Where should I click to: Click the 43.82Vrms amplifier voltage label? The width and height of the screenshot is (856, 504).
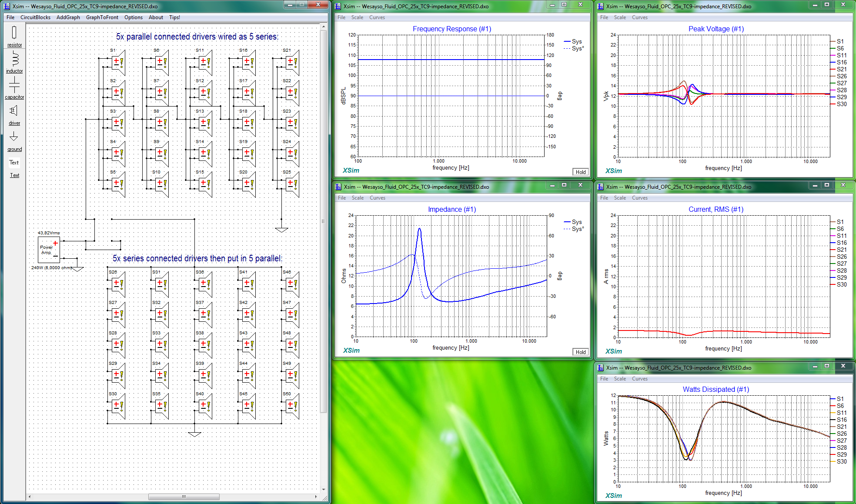click(x=49, y=233)
